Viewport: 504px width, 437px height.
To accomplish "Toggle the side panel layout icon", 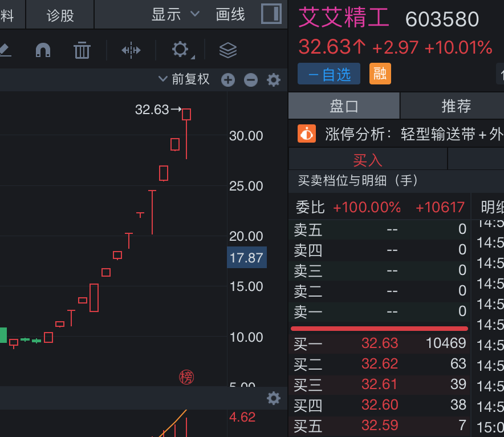I will (x=271, y=14).
